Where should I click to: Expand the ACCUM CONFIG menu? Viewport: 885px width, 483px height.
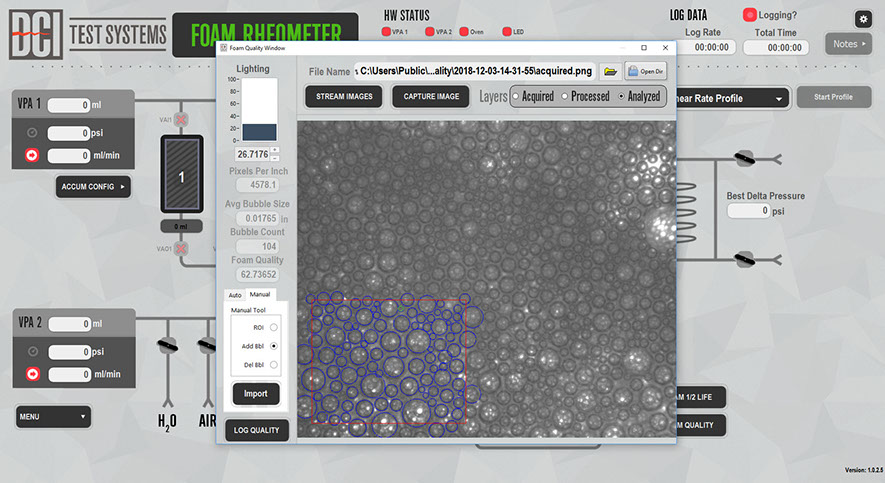point(94,186)
